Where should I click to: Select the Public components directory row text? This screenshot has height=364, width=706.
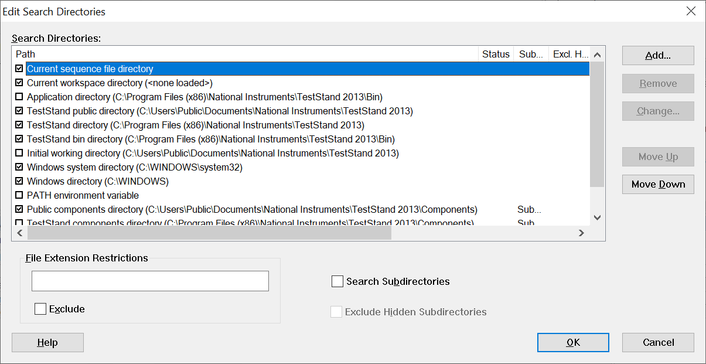252,209
